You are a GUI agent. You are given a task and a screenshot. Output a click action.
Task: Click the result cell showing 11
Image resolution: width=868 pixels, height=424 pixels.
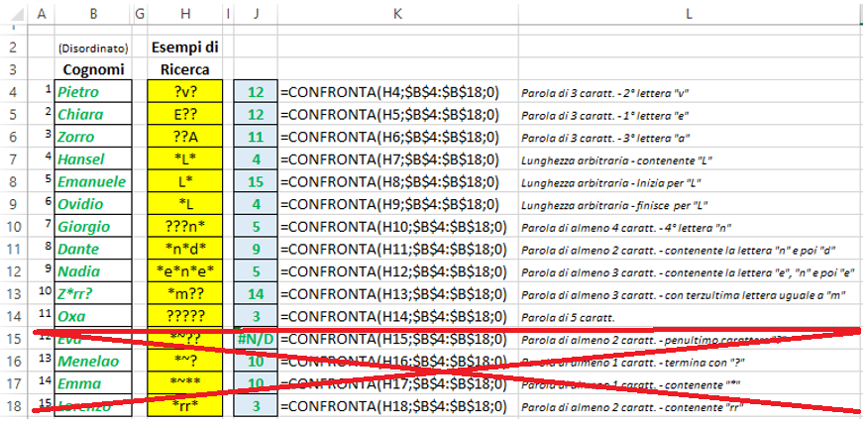pyautogui.click(x=257, y=137)
